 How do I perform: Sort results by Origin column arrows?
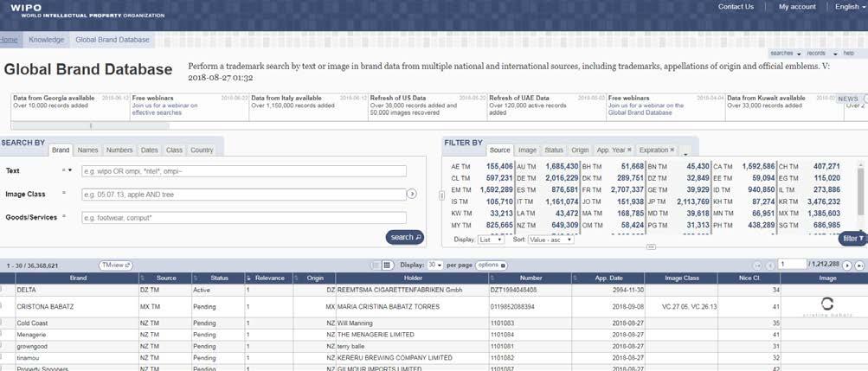click(296, 278)
